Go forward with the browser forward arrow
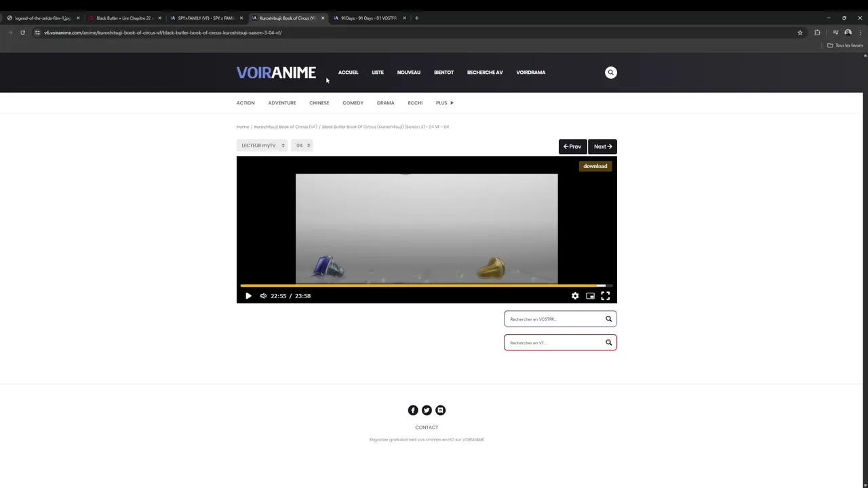This screenshot has width=868, height=488. (9, 33)
